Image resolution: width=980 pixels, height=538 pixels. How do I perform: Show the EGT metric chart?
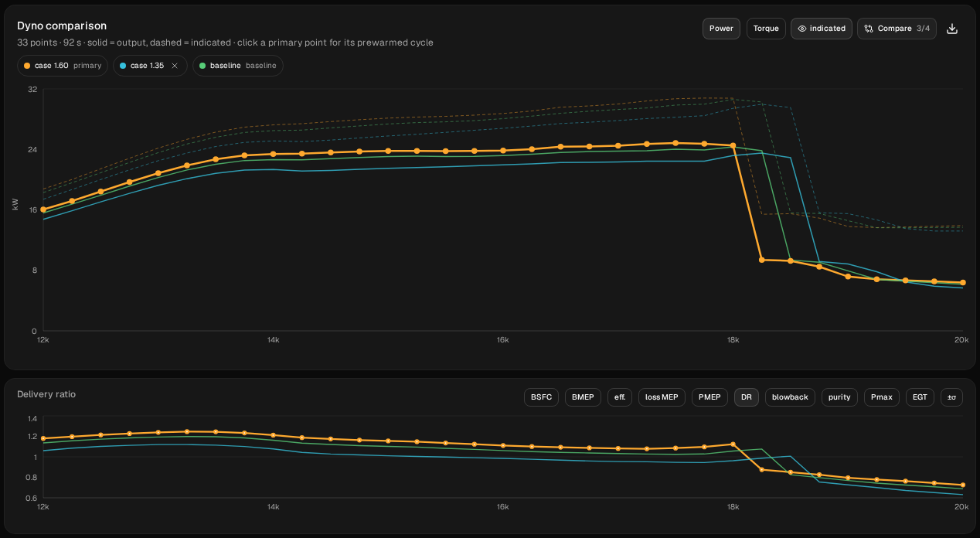coord(920,397)
